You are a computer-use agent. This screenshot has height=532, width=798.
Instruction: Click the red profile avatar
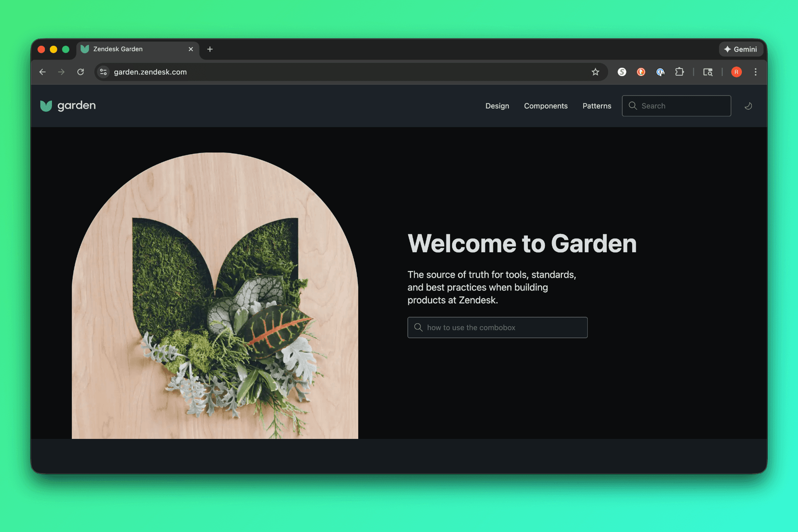point(736,72)
